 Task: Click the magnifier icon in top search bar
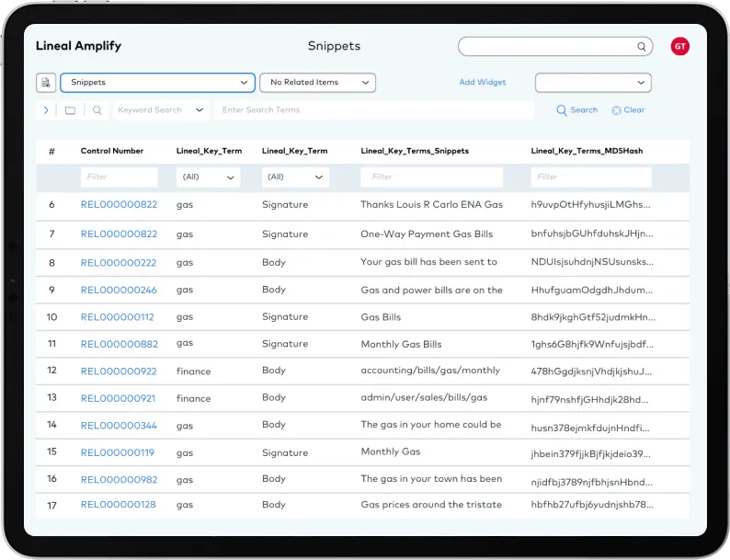click(642, 47)
